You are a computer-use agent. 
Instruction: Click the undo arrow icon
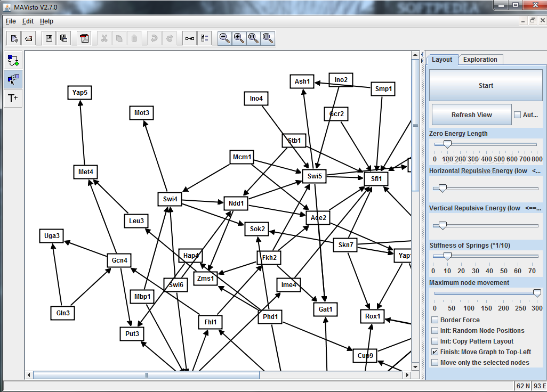[154, 38]
